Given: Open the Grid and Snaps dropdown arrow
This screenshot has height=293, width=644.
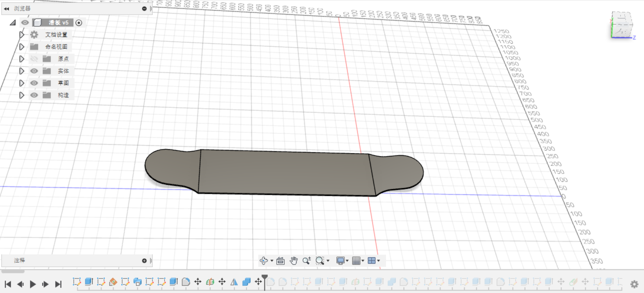Looking at the screenshot, I should pos(363,261).
